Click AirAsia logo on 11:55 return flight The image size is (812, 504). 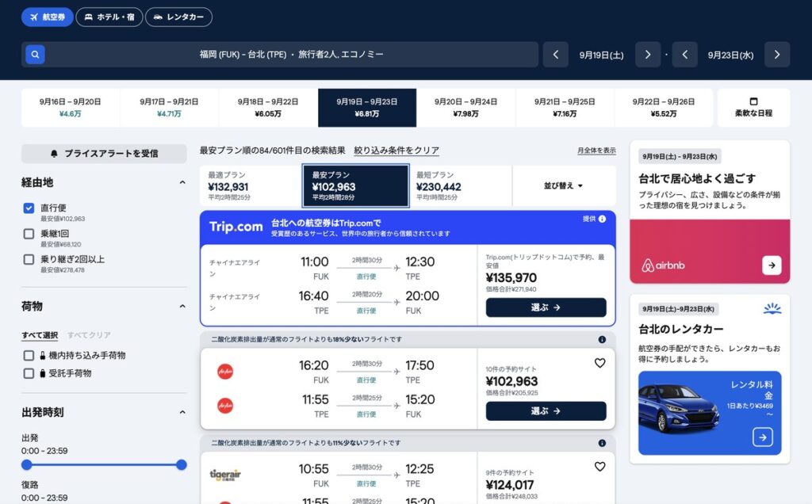[225, 406]
